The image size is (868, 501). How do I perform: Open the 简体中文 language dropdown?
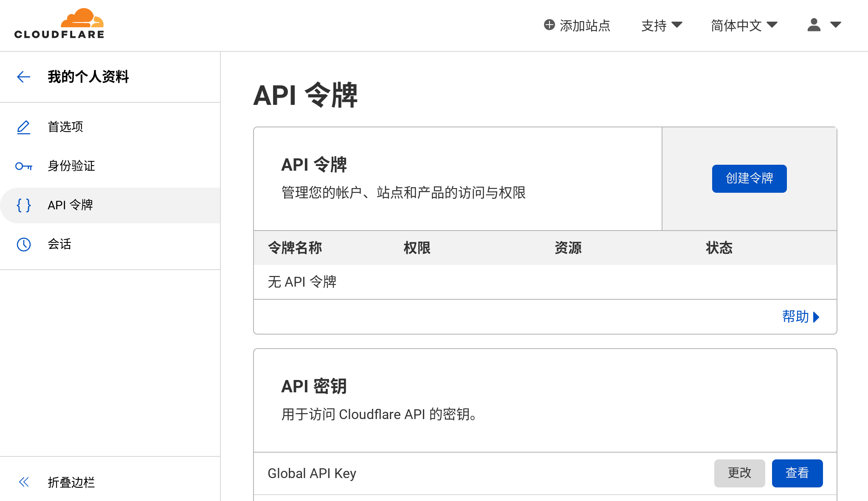744,25
